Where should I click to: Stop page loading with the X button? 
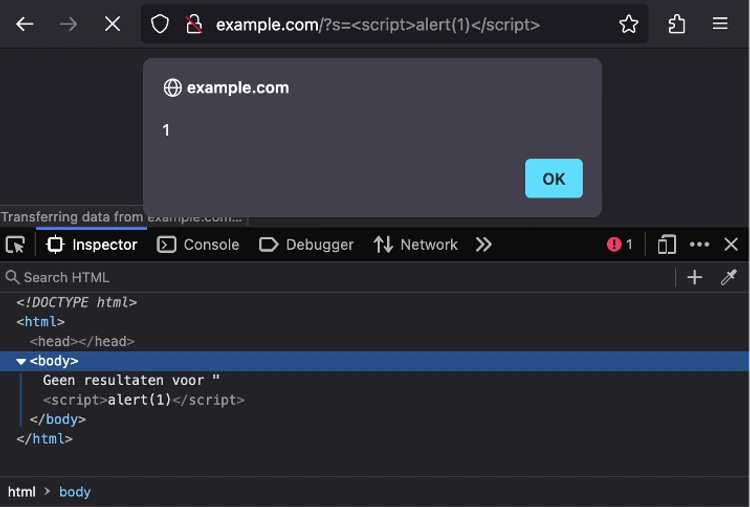[x=112, y=24]
